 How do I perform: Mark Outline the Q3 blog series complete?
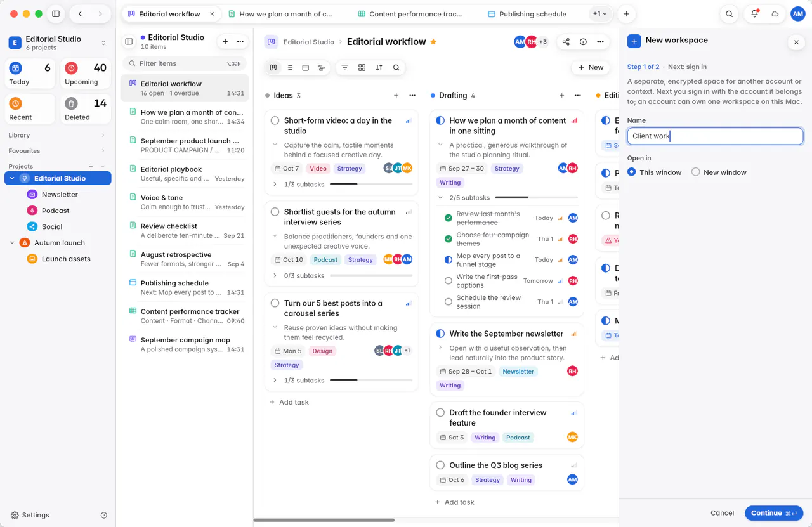(440, 465)
